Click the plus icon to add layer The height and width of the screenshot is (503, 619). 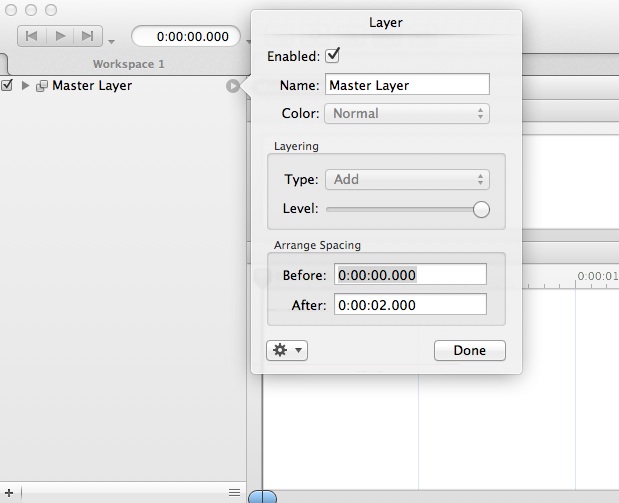[9, 492]
